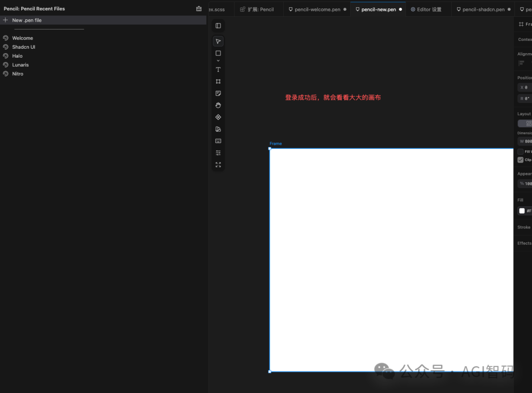Switch to the pencil-shadcn.pen tab

484,9
